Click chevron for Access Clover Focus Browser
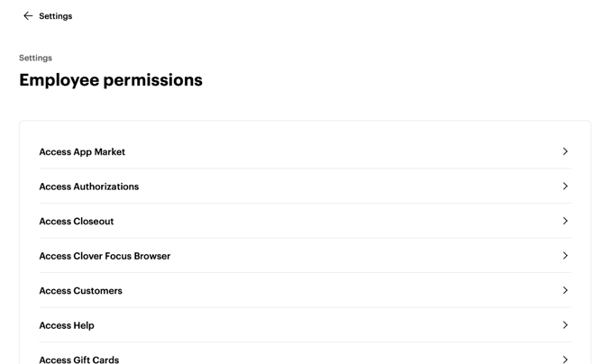The height and width of the screenshot is (364, 604). pos(565,256)
